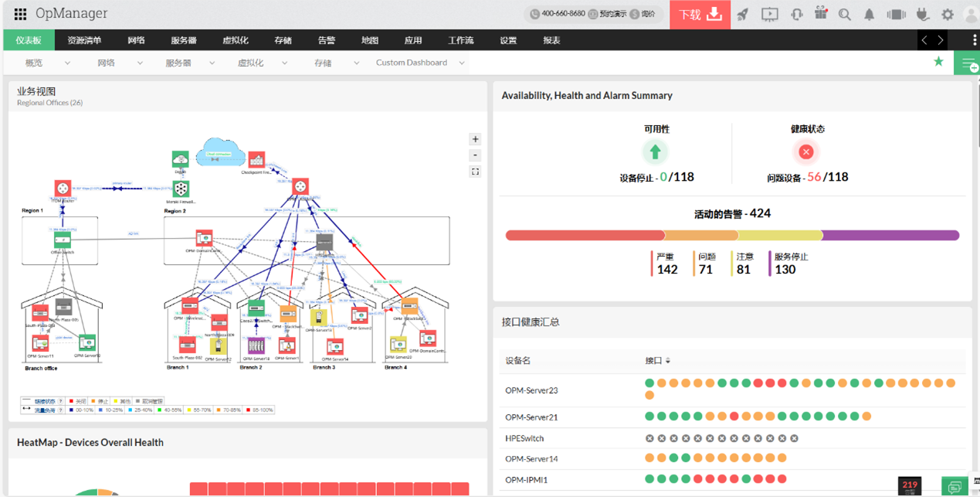Switch to the 地图 menu tab
The height and width of the screenshot is (497, 980).
369,39
